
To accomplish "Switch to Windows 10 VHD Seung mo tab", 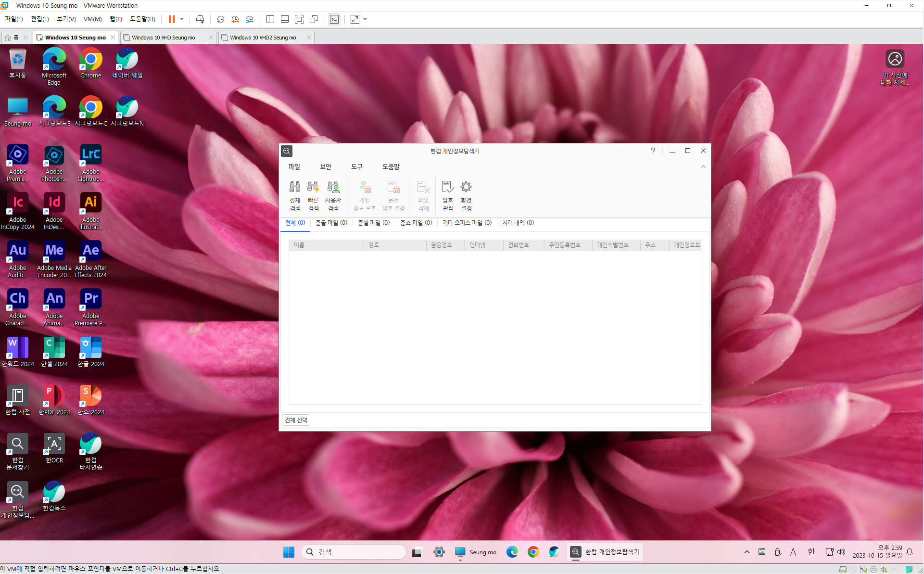I will tap(164, 38).
